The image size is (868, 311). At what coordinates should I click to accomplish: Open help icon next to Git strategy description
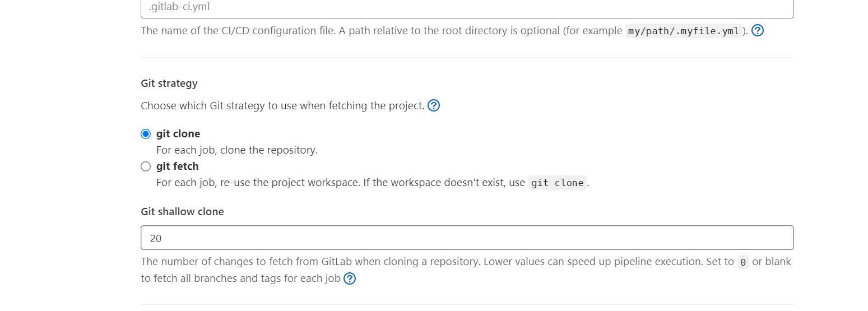coord(434,105)
